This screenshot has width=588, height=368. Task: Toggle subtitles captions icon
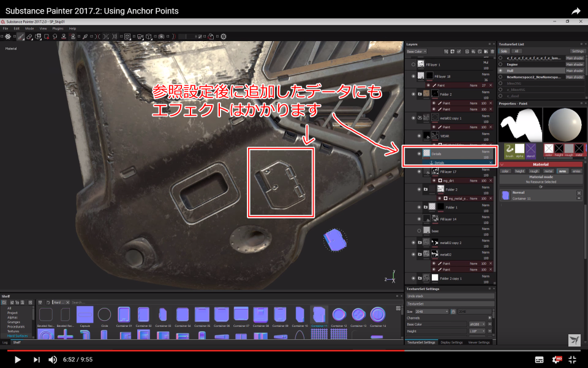coord(539,360)
